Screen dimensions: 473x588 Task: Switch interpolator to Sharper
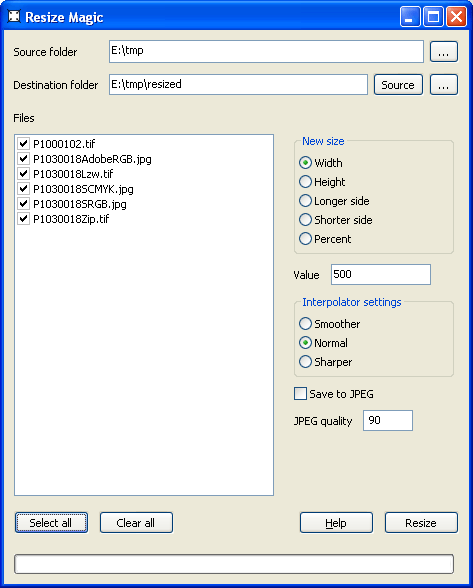[305, 362]
